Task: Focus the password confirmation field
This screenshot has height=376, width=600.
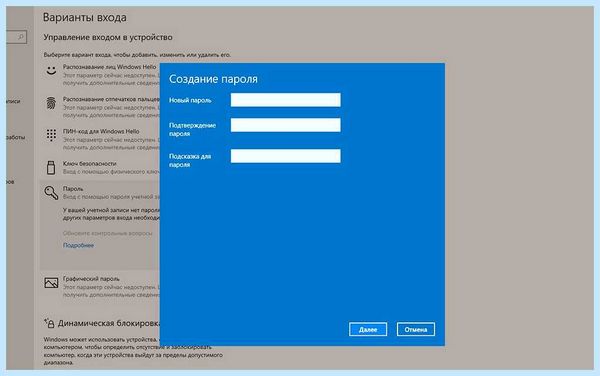Action: coord(285,125)
